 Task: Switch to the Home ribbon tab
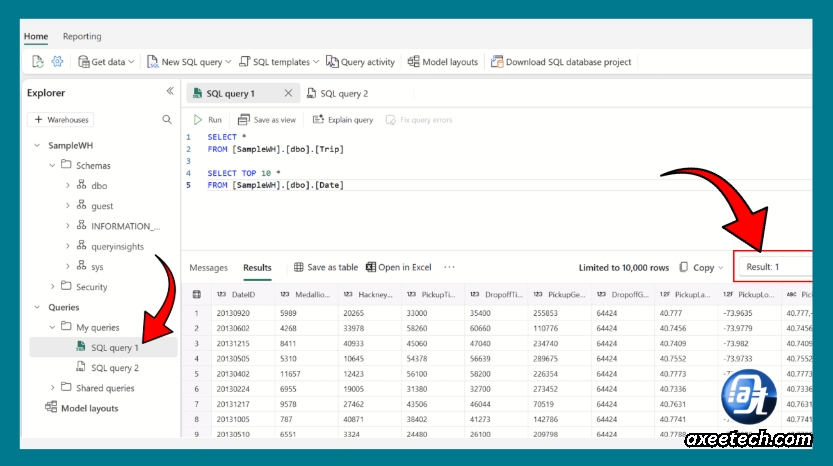[36, 36]
